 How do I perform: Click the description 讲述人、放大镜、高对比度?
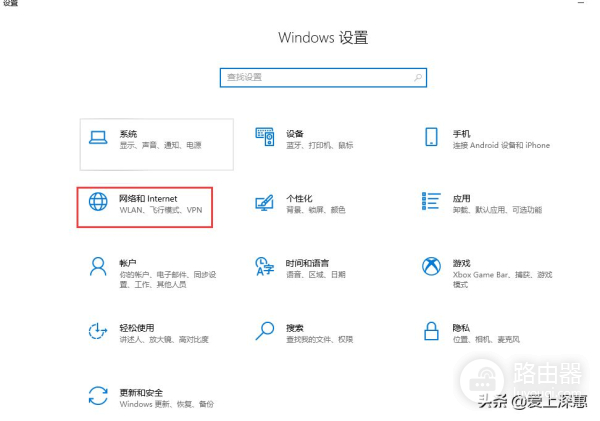(x=164, y=339)
